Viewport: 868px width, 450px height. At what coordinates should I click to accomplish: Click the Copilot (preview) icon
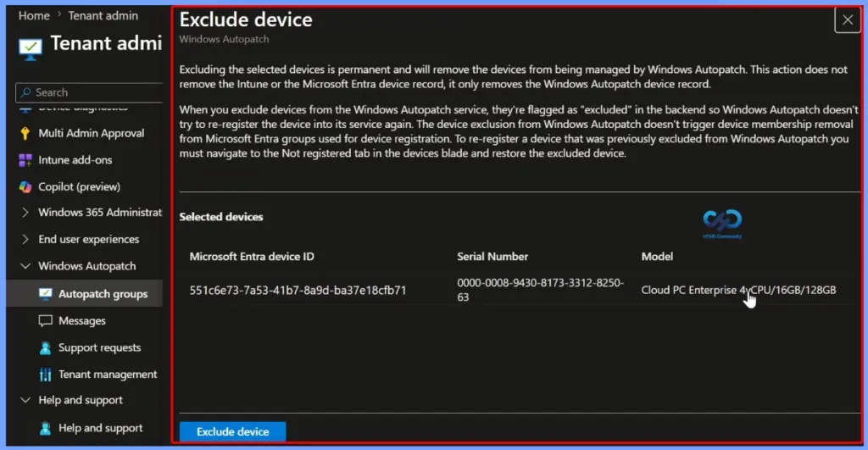pyautogui.click(x=25, y=187)
